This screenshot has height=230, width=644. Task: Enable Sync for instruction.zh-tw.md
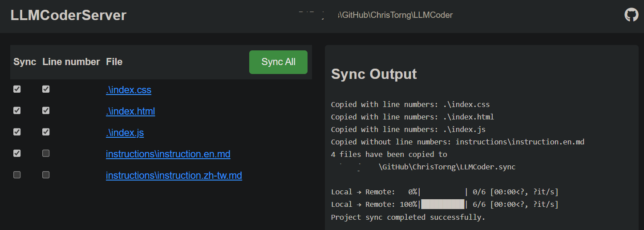click(x=17, y=175)
